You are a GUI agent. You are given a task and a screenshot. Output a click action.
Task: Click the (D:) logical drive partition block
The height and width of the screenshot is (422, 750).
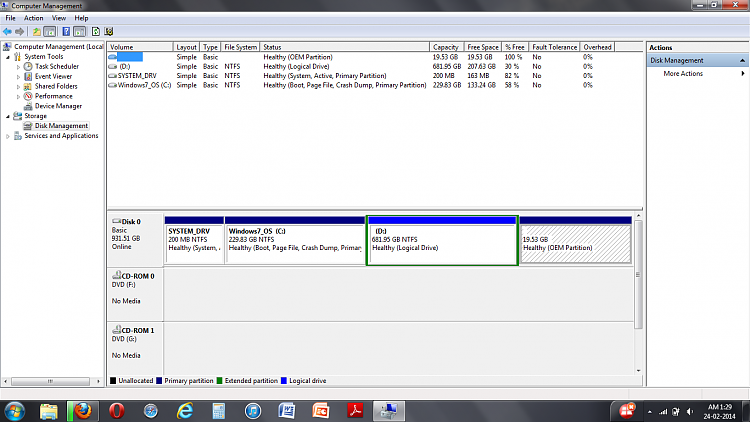coord(442,240)
